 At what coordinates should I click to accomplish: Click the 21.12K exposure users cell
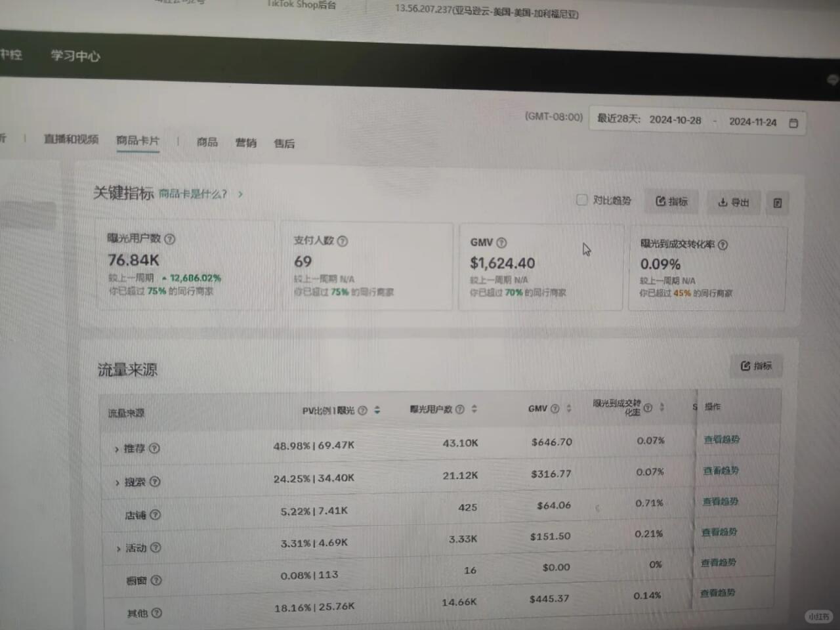click(x=460, y=475)
